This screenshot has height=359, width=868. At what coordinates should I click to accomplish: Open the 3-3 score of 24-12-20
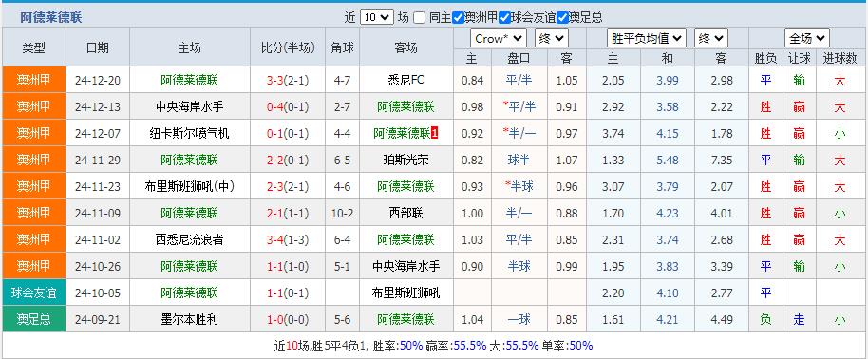pyautogui.click(x=275, y=80)
